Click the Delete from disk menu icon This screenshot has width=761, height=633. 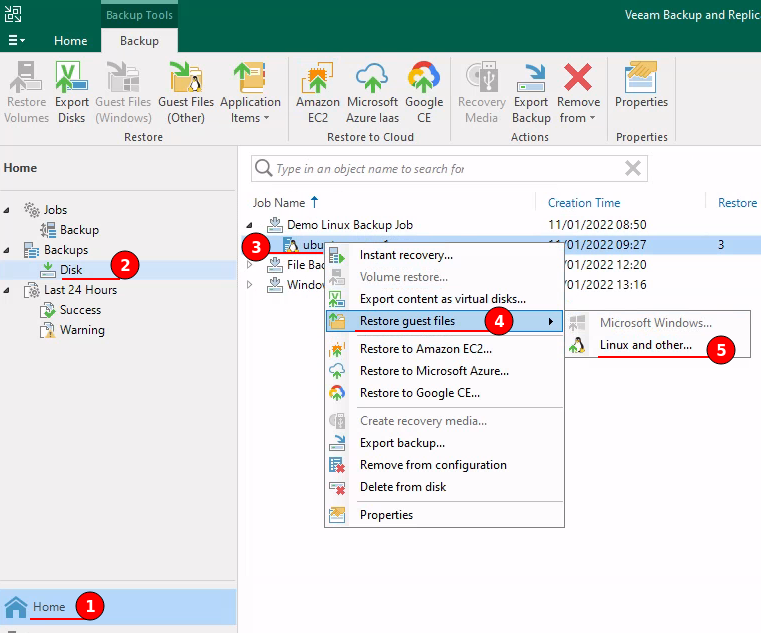pyautogui.click(x=337, y=487)
